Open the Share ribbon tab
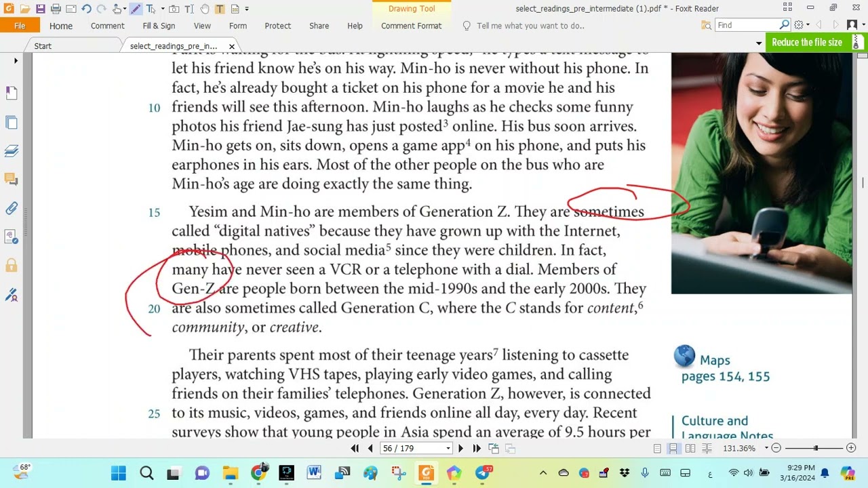This screenshot has width=868, height=488. pyautogui.click(x=319, y=26)
